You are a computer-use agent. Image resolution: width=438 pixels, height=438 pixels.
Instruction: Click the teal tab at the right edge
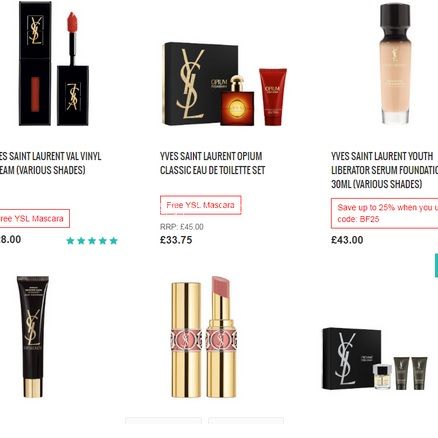tap(436, 265)
